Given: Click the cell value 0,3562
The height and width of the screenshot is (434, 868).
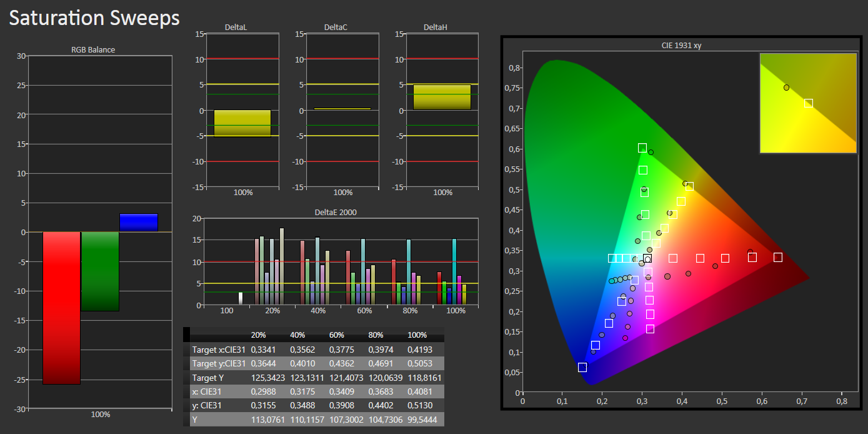Looking at the screenshot, I should 302,349.
